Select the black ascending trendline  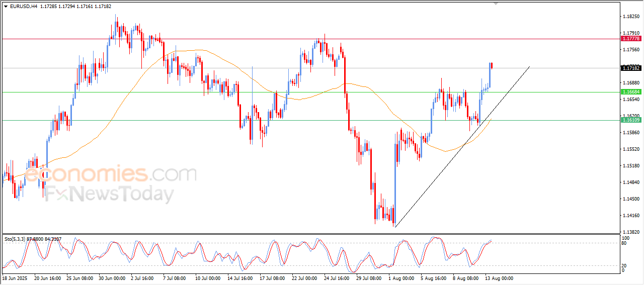(x=462, y=146)
